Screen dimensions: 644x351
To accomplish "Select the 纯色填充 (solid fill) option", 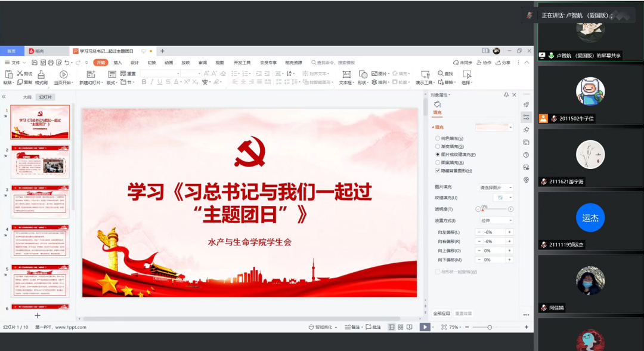I will pyautogui.click(x=437, y=138).
